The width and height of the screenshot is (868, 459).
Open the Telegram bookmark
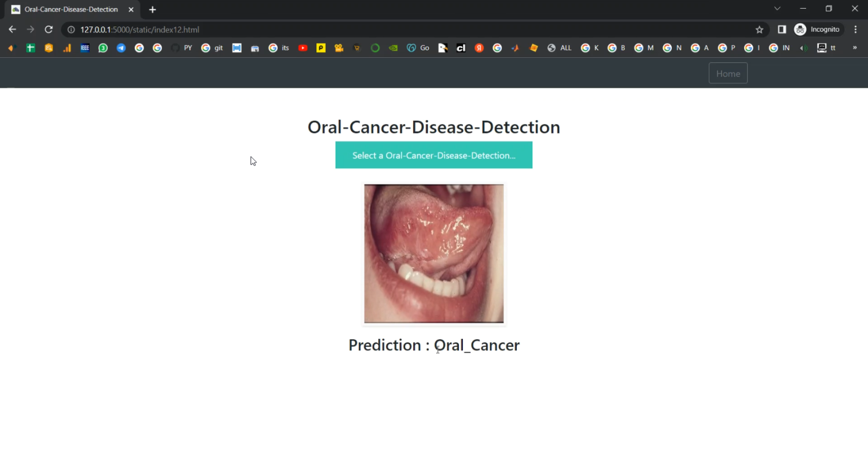pyautogui.click(x=121, y=48)
